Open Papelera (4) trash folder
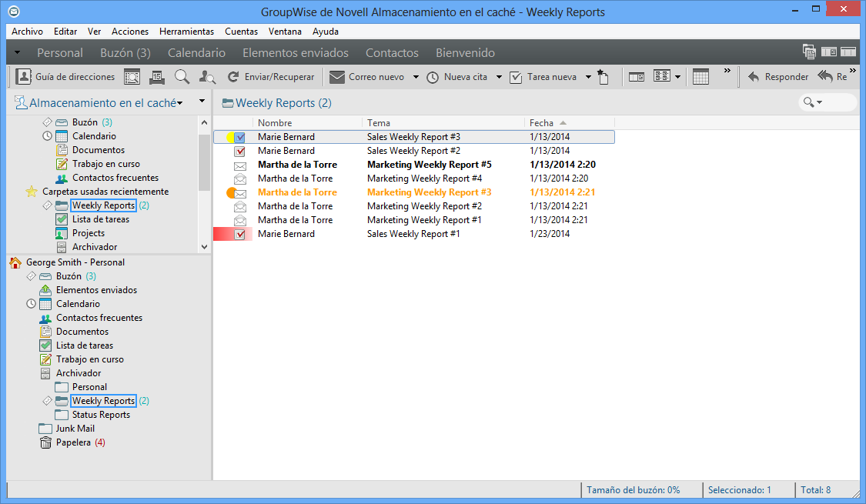 [73, 442]
